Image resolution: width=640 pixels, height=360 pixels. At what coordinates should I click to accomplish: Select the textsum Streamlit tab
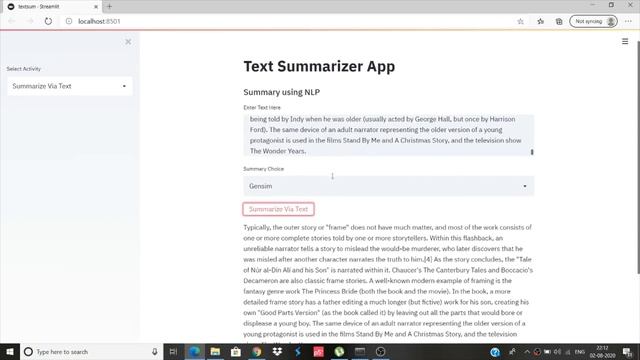[x=53, y=7]
